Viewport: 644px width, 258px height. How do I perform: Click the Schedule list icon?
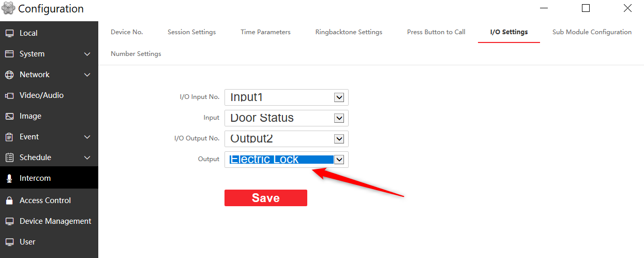[9, 157]
